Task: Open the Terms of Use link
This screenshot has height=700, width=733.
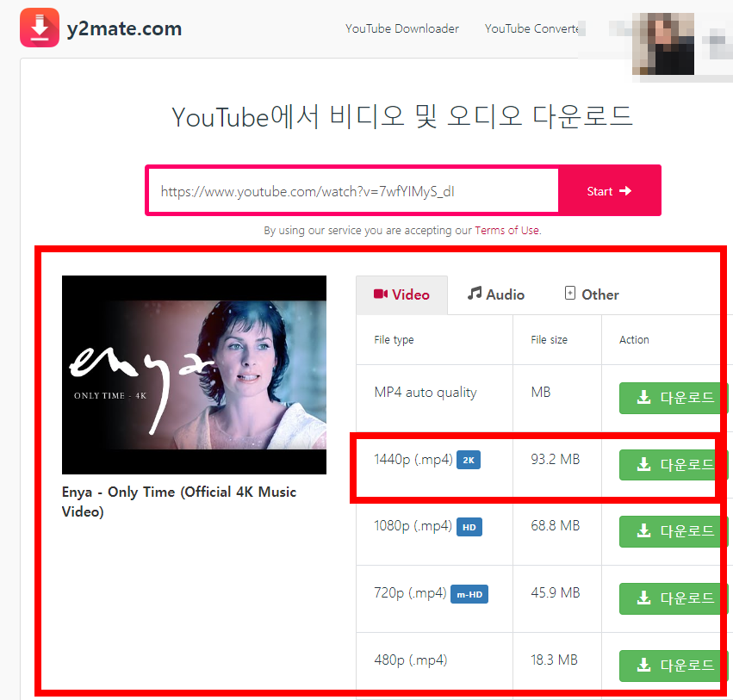Action: click(507, 231)
